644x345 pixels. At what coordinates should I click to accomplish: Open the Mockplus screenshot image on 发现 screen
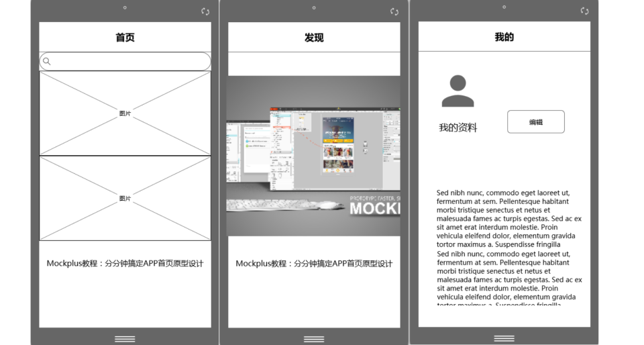313,156
